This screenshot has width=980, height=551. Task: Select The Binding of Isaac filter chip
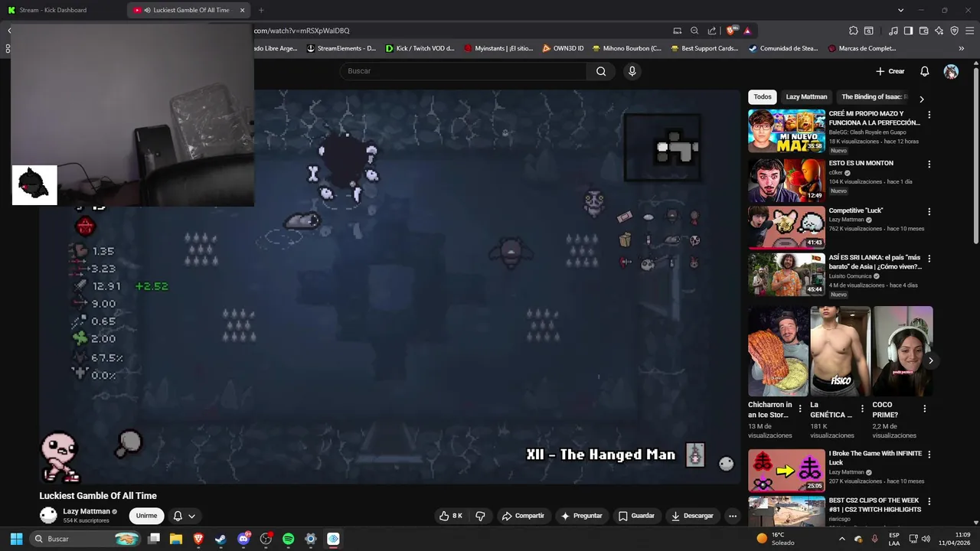(x=874, y=97)
